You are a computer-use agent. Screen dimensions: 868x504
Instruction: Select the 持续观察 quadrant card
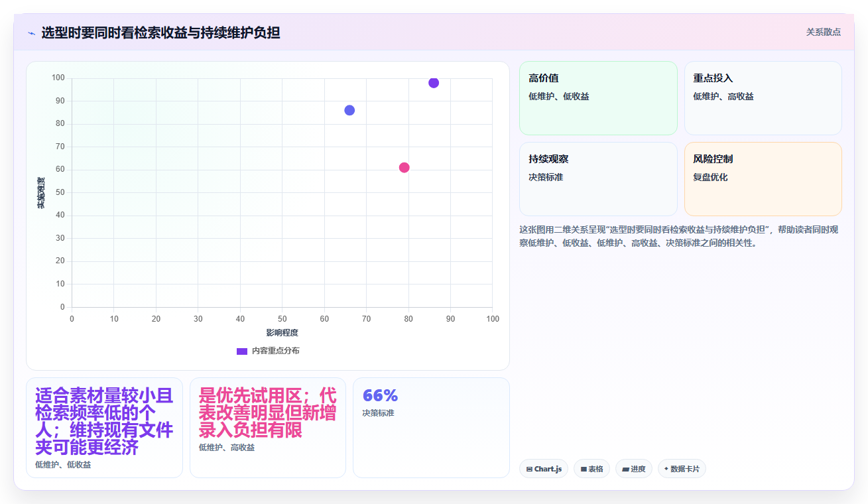(598, 179)
